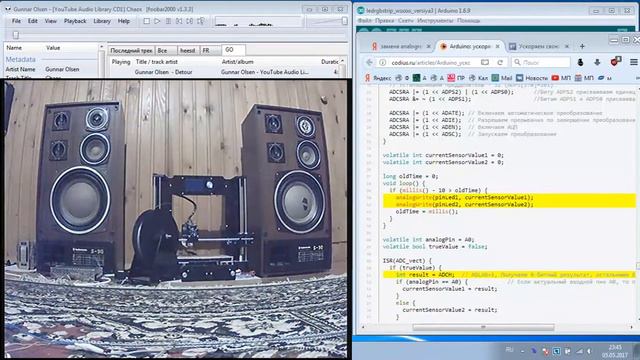Close the 'Ускоряем свою' browser tab
This screenshot has height=360, width=640.
[567, 47]
